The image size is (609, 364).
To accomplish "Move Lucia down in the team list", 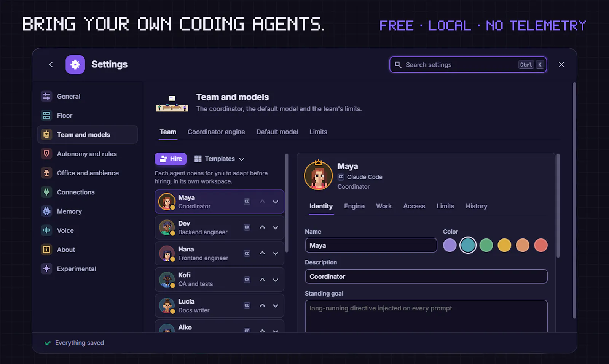I will tap(276, 305).
